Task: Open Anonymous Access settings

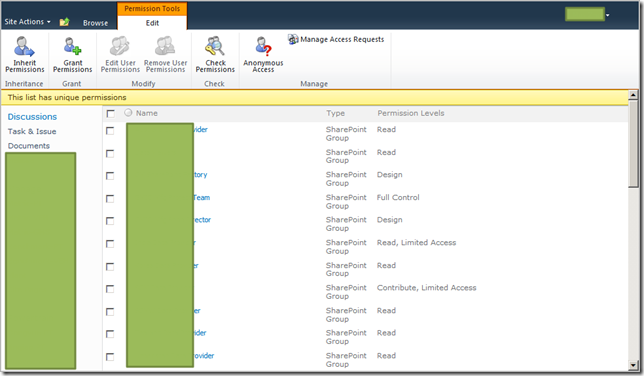Action: pos(263,55)
